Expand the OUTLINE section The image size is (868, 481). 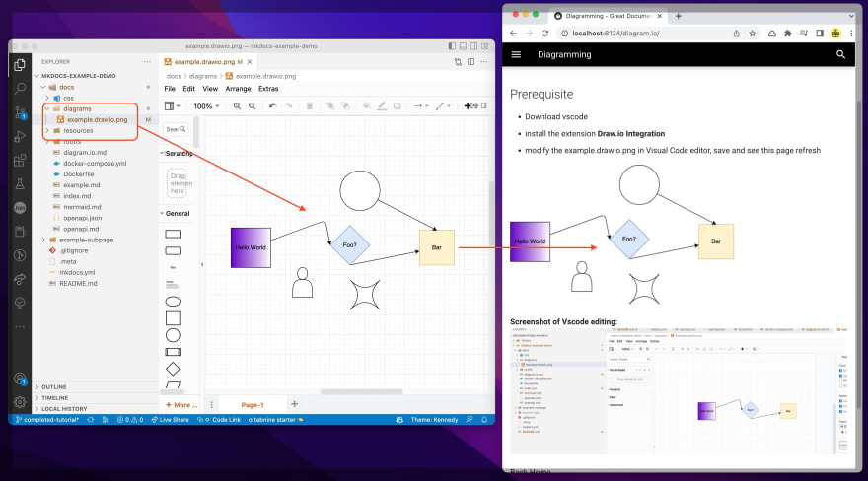click(x=53, y=387)
